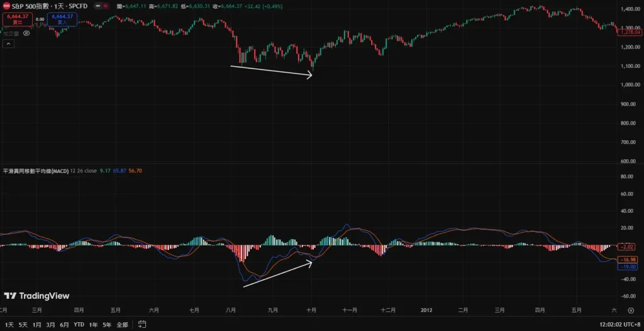Screen dimensions: 644x331
Task: Switch to the 6月 time range
Action: click(64, 325)
